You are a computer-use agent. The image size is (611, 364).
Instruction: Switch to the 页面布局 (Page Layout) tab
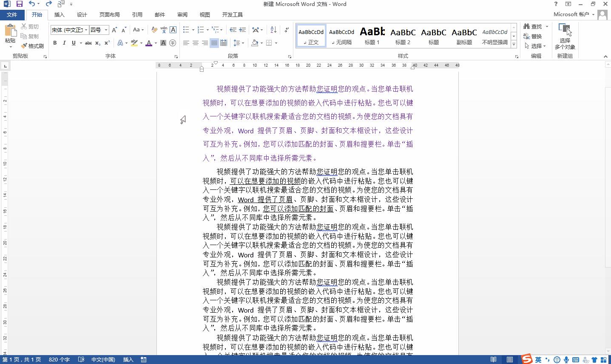[110, 14]
